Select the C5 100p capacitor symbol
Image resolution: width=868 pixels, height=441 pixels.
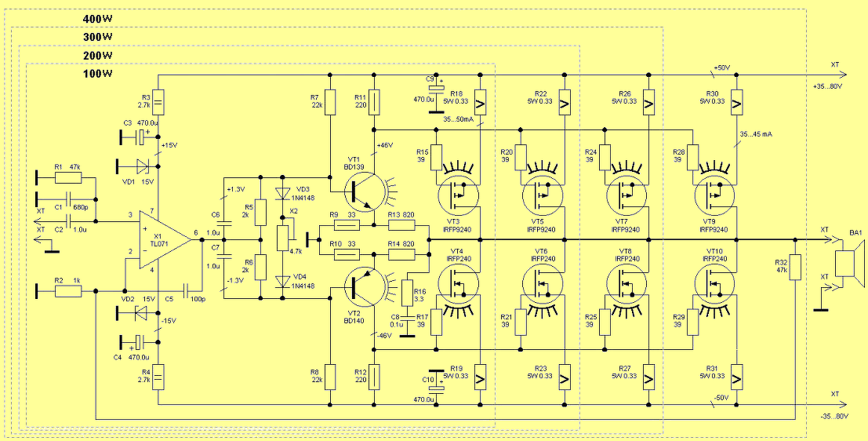pos(187,290)
